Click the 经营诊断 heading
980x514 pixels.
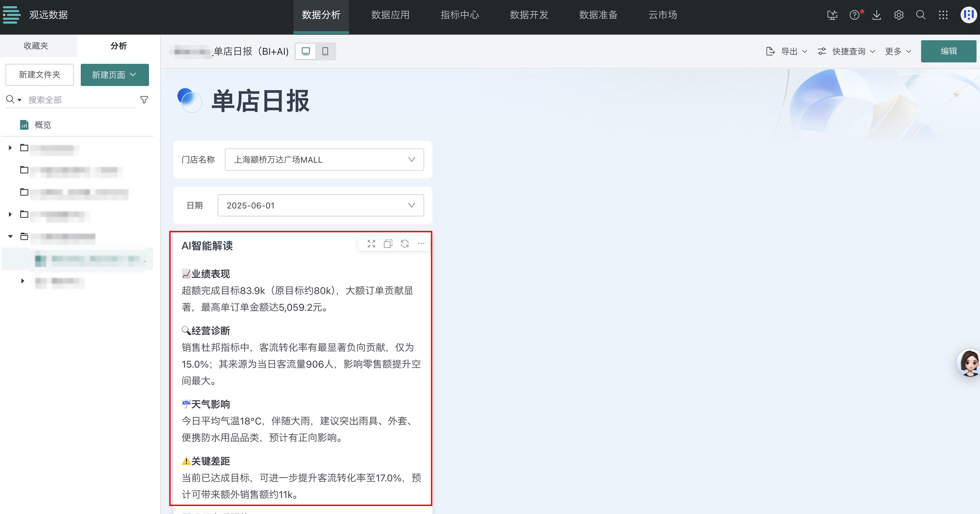[210, 331]
